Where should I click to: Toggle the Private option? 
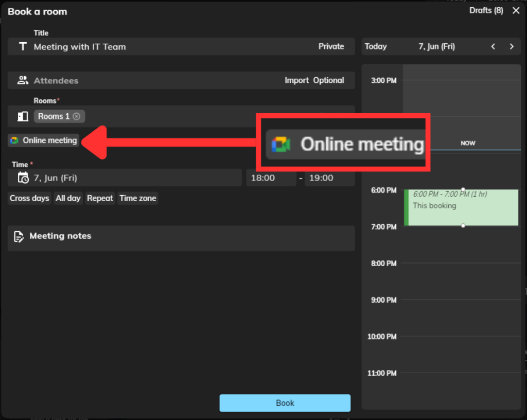[331, 46]
